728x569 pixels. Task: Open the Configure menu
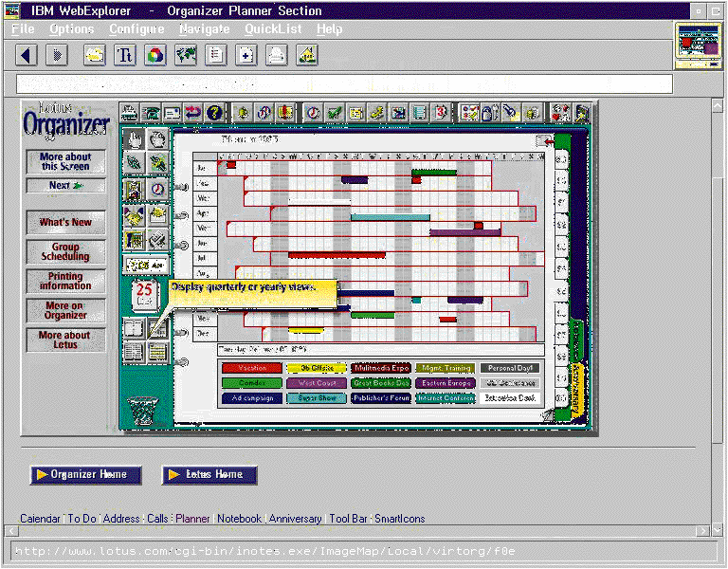coord(136,28)
